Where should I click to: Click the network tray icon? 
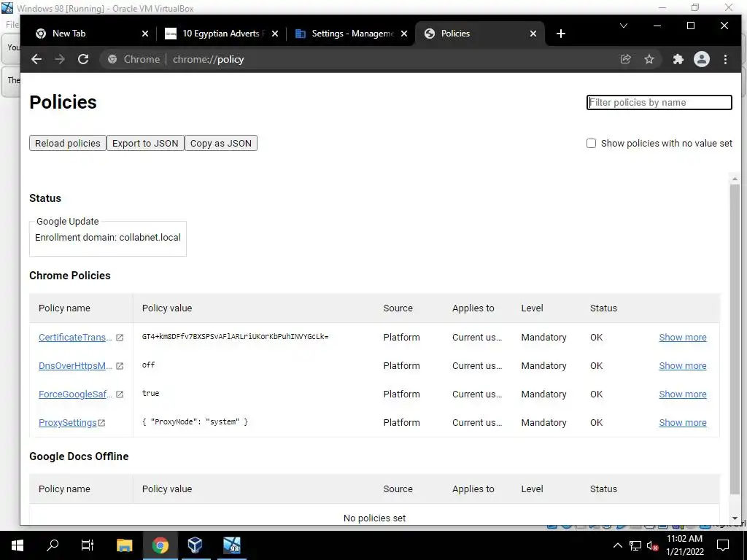(635, 545)
